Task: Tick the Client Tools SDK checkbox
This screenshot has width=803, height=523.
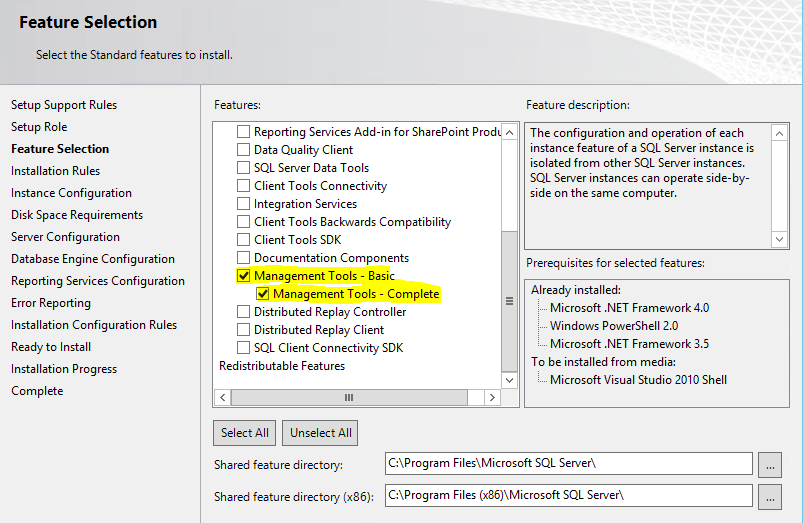Action: pyautogui.click(x=243, y=240)
